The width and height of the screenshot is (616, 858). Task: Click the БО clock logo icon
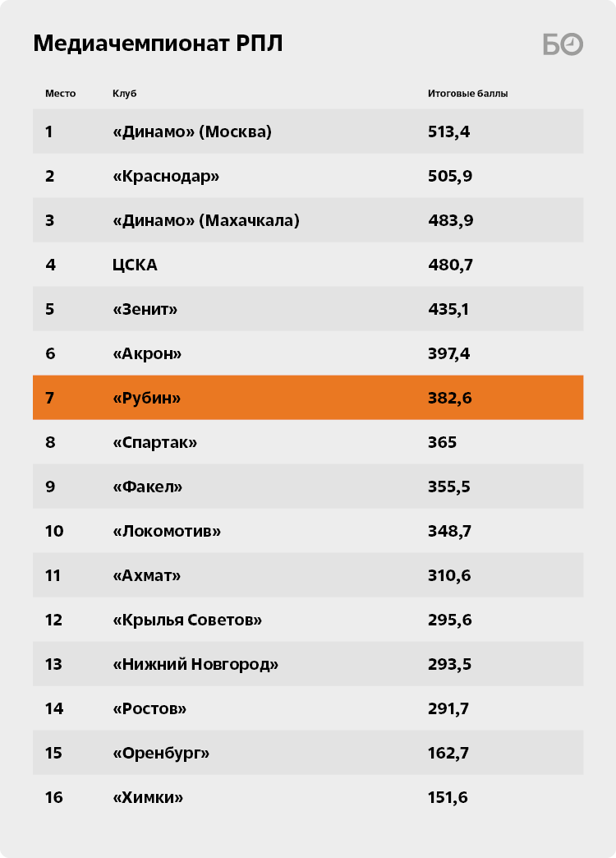coord(563,44)
